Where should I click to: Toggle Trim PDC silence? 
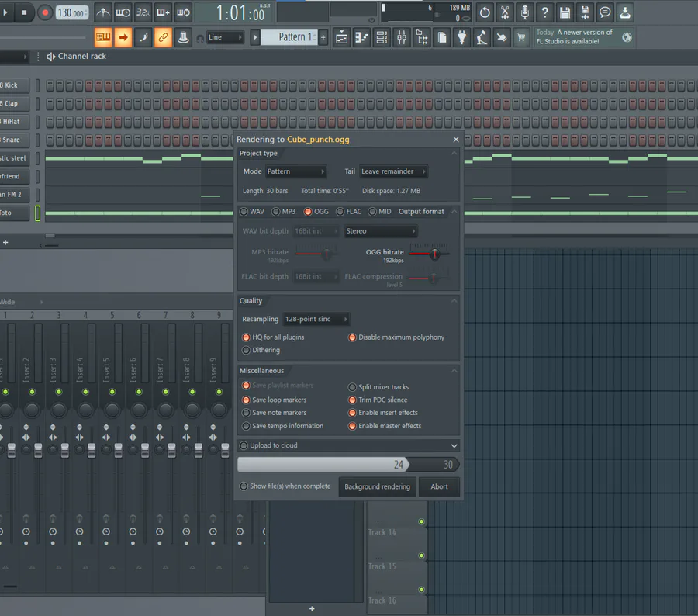point(352,400)
